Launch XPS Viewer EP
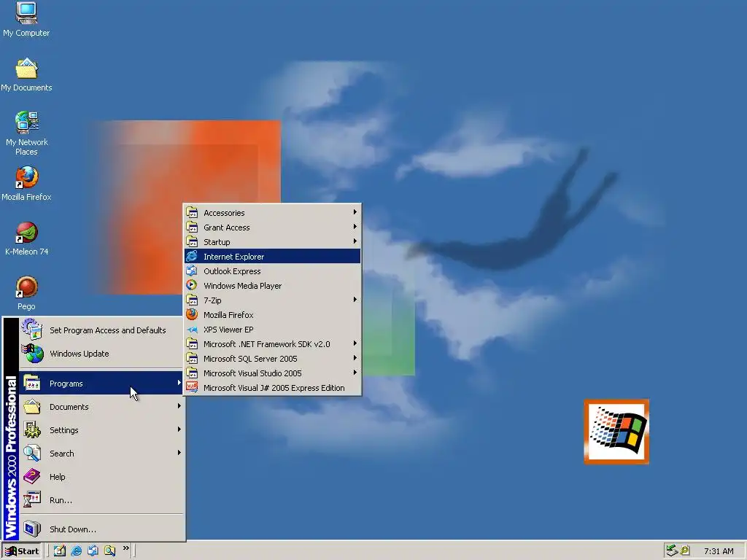 click(272, 330)
